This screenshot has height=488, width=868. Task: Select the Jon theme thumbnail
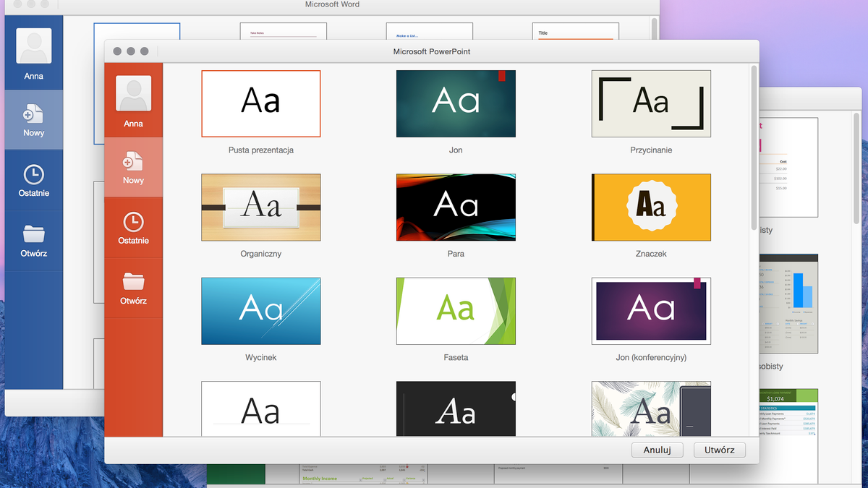pos(456,103)
